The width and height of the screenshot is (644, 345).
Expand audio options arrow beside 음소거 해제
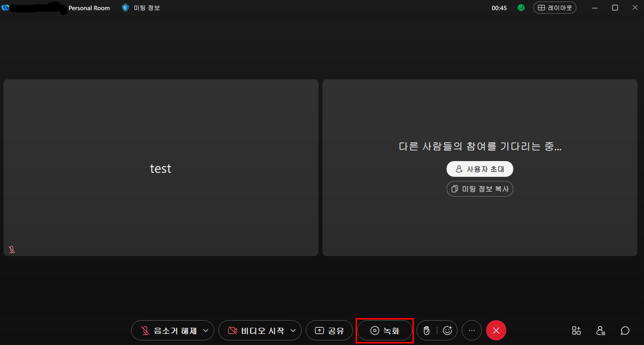(206, 330)
